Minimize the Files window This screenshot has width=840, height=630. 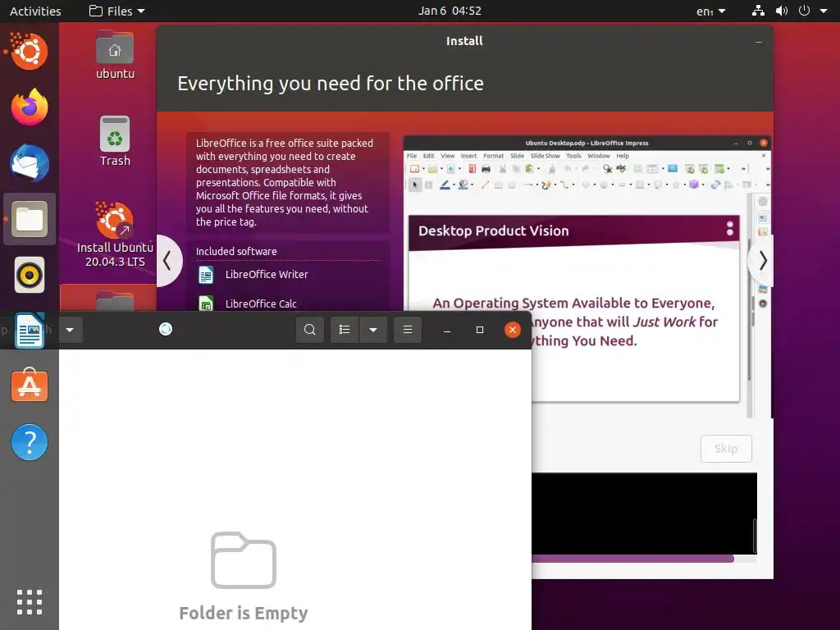pos(447,330)
